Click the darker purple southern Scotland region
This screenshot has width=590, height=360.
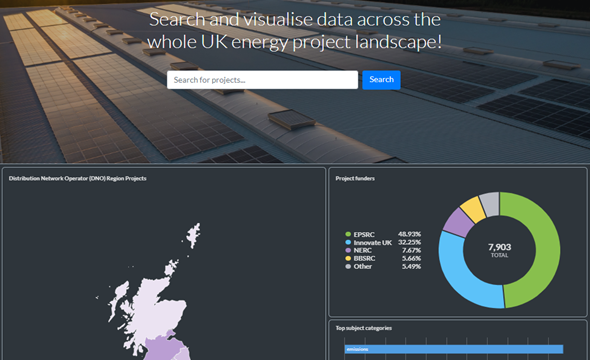[164, 348]
